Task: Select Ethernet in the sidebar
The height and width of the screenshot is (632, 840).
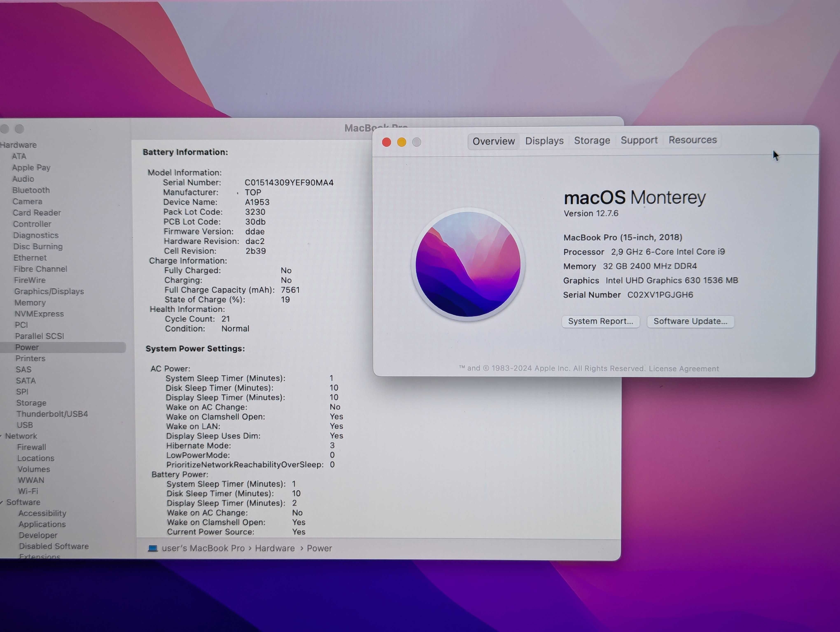Action: click(30, 258)
